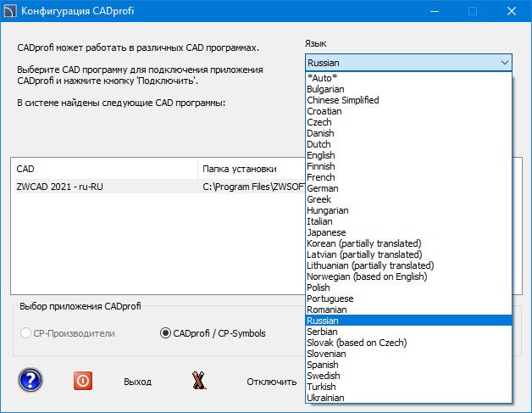
Task: Close the Конфигурация CADprofi window
Action: (512, 11)
